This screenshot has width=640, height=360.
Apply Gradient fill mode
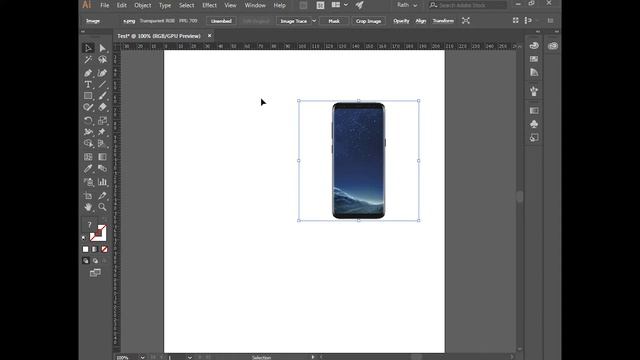95,249
